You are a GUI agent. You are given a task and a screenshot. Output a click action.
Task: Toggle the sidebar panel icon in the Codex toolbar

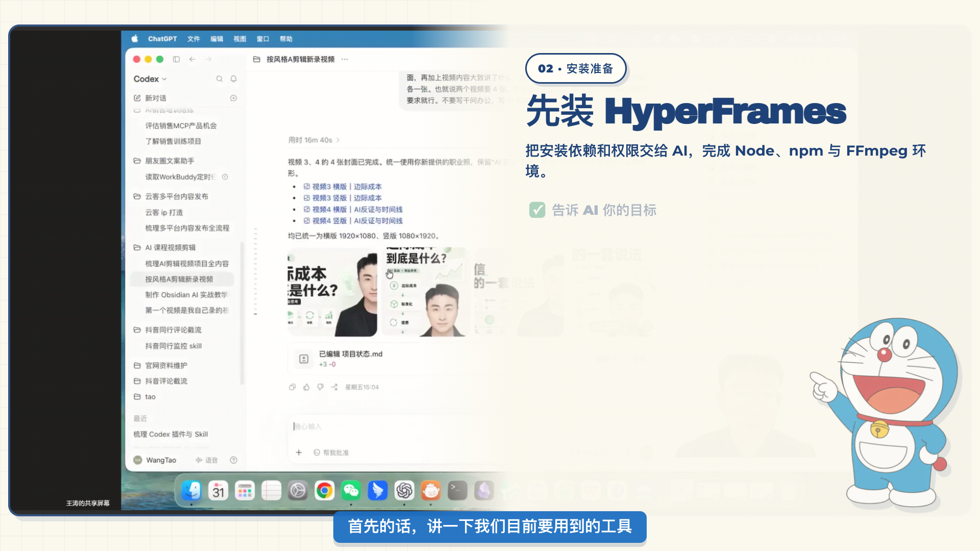pyautogui.click(x=176, y=59)
